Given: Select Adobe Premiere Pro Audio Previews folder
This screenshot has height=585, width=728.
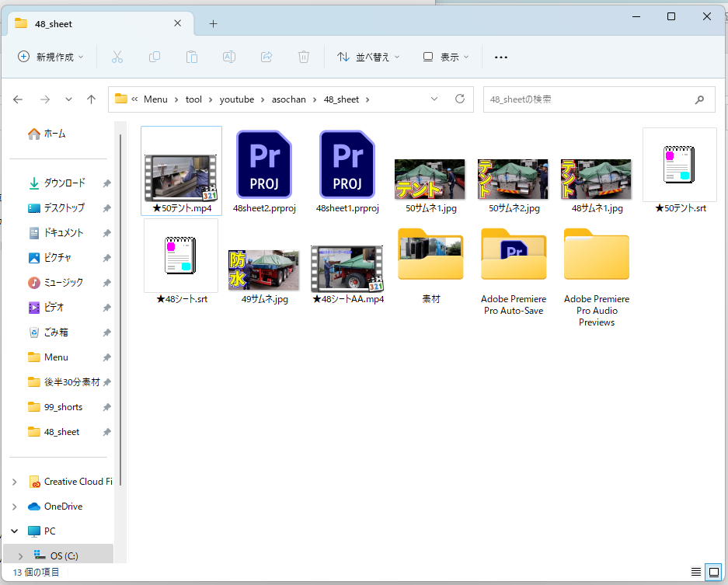Looking at the screenshot, I should (597, 277).
